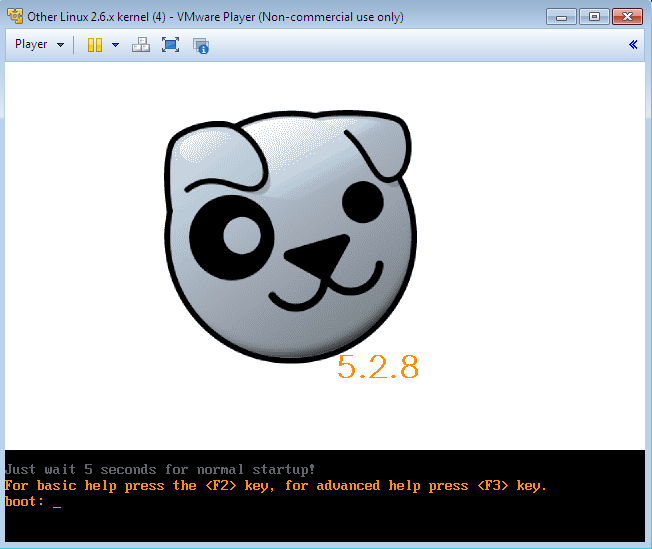This screenshot has width=652, height=549.
Task: Send Ctrl+Alt+Del to the virtual machine
Action: pos(141,45)
